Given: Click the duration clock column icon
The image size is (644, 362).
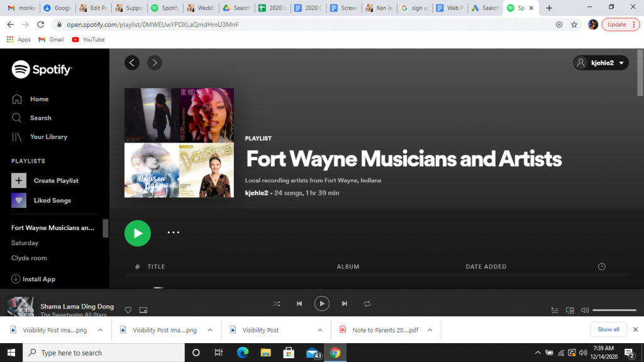Looking at the screenshot, I should tap(602, 266).
